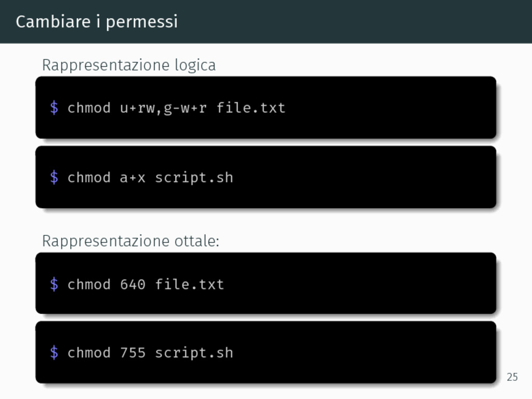The width and height of the screenshot is (532, 399).
Task: Click script.sh in the chmod 755 command
Action: point(194,353)
